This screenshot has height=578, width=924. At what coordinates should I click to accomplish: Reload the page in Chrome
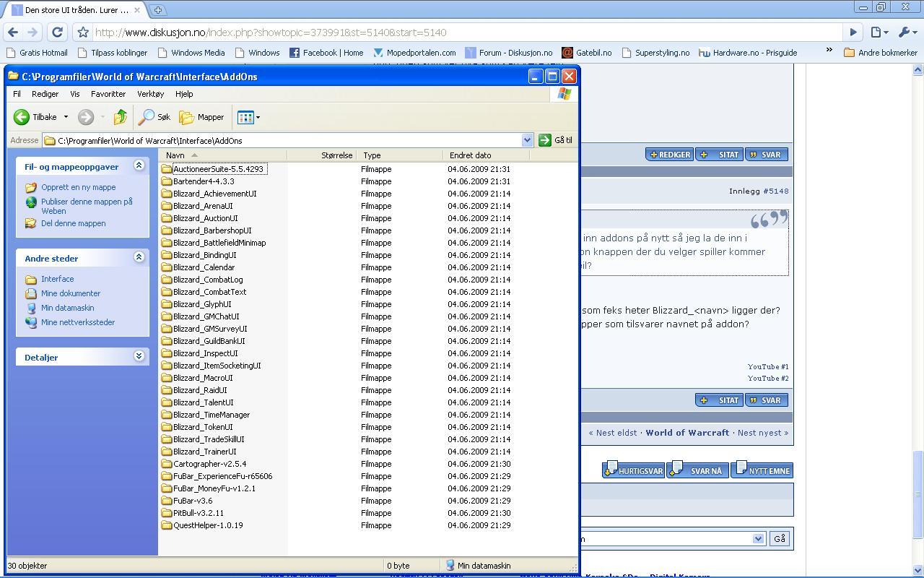(x=57, y=33)
